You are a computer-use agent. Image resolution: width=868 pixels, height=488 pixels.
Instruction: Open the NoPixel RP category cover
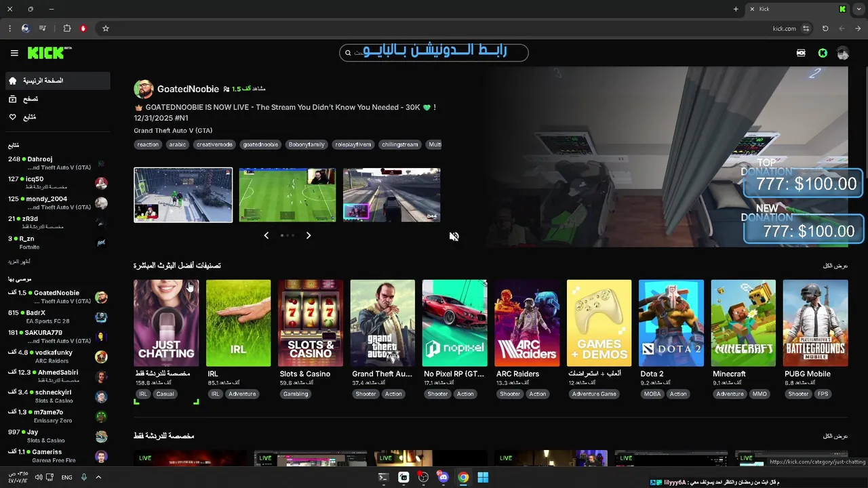(x=454, y=323)
